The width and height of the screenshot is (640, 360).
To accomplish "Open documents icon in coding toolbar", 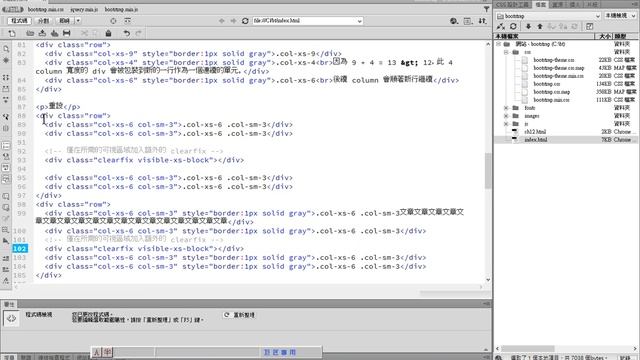I will tap(6, 49).
